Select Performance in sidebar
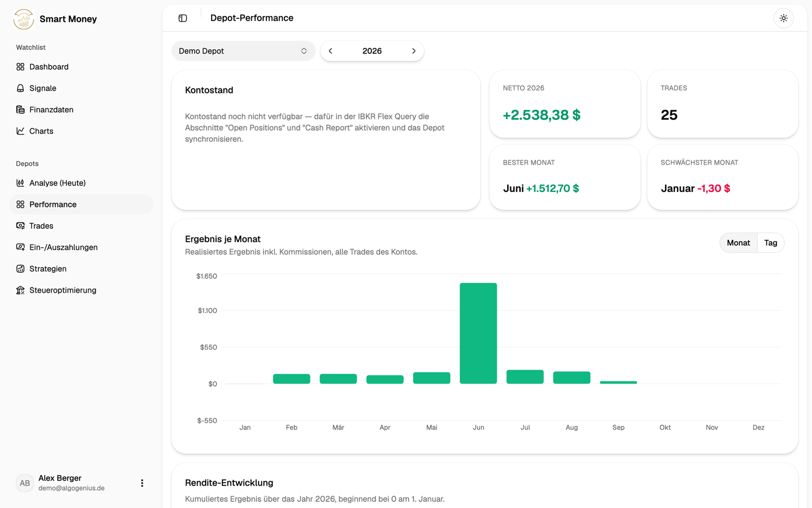 [81, 204]
